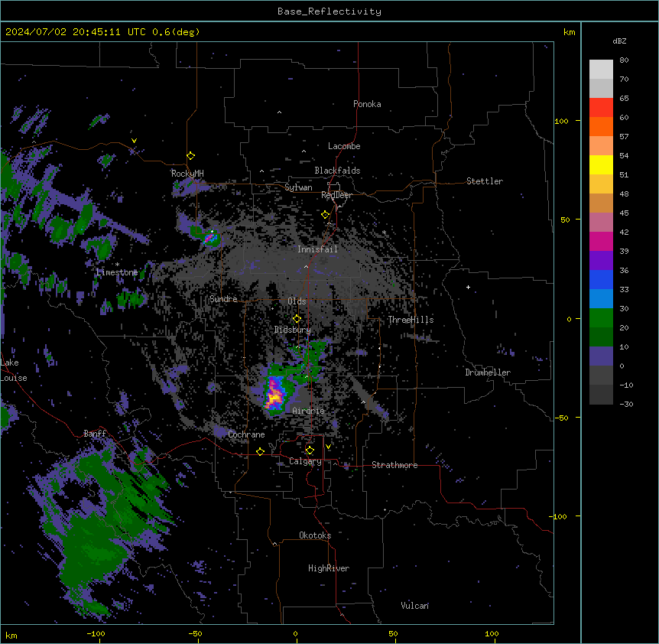Click the yellow 51-54 dBZ legend swatch

point(601,164)
